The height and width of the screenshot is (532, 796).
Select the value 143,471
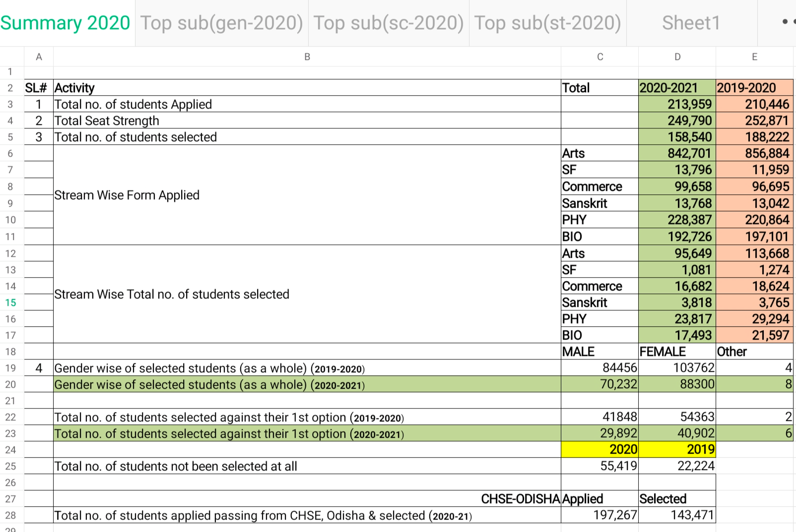pos(677,515)
